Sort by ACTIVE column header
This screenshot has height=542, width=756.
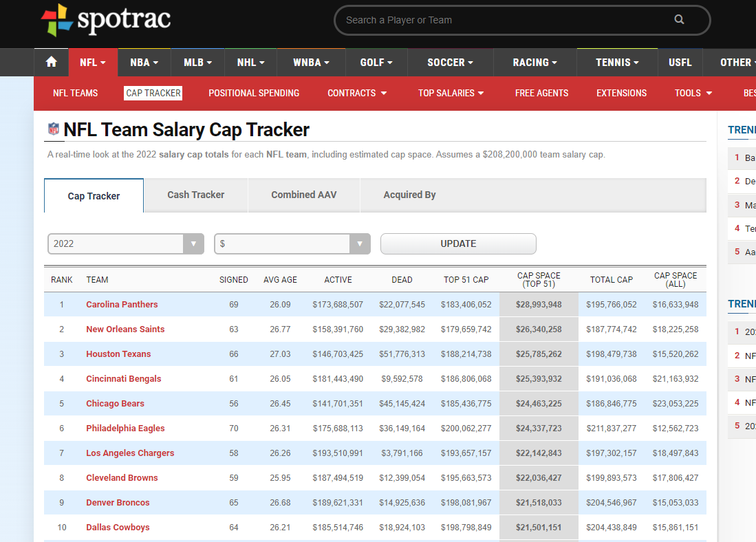pos(338,280)
